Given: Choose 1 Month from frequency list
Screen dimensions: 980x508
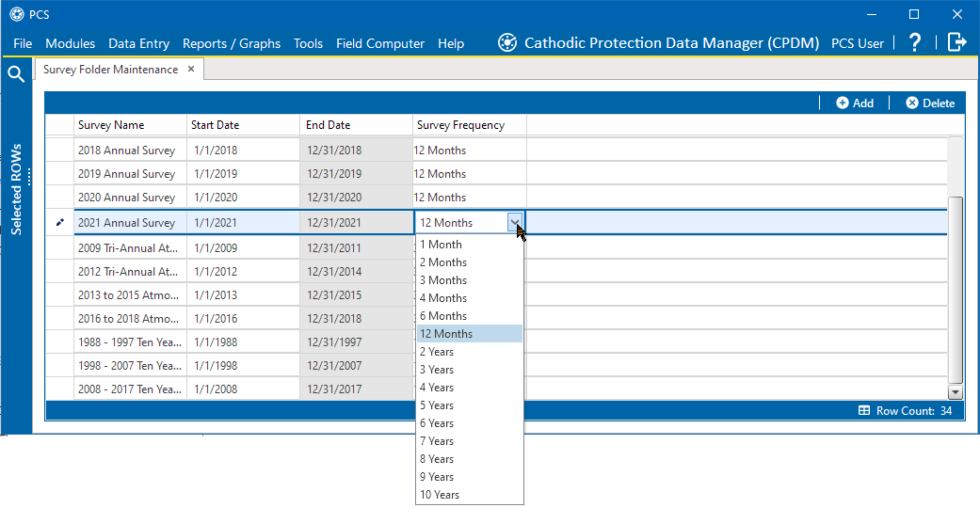Looking at the screenshot, I should click(470, 245).
